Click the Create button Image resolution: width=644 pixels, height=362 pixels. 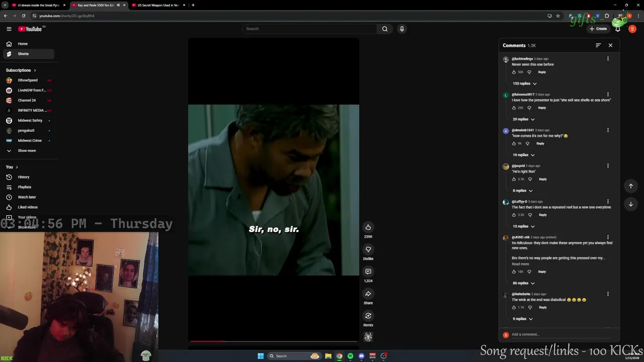tap(598, 29)
